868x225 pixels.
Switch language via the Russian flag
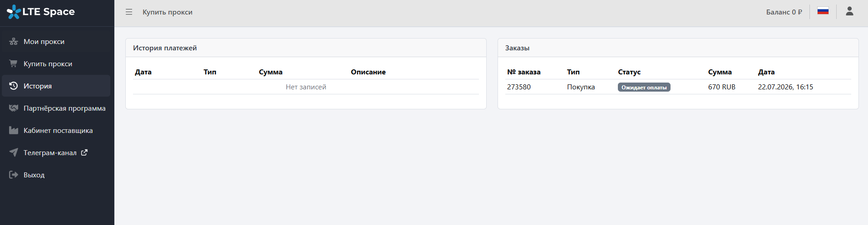tap(823, 11)
